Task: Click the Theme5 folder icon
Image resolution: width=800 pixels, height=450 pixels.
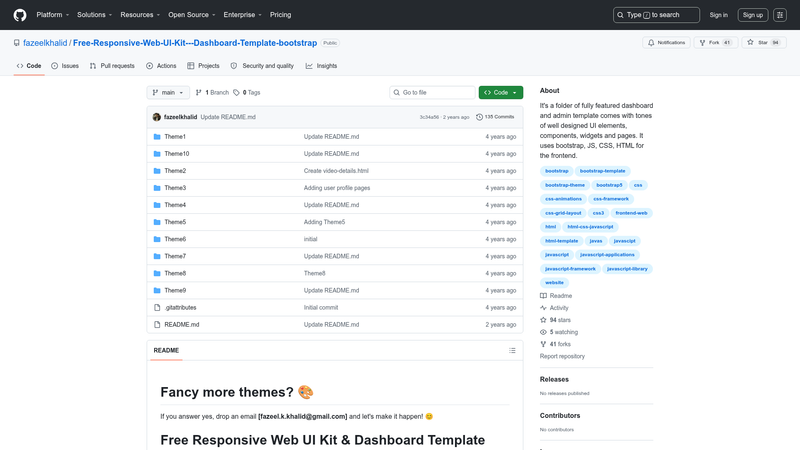Action: click(157, 222)
